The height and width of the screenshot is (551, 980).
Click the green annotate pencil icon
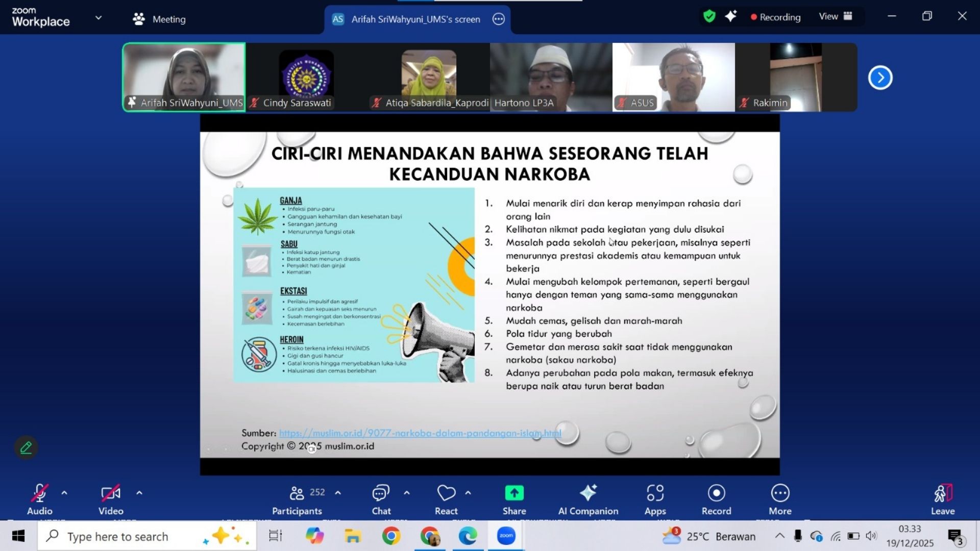point(26,448)
